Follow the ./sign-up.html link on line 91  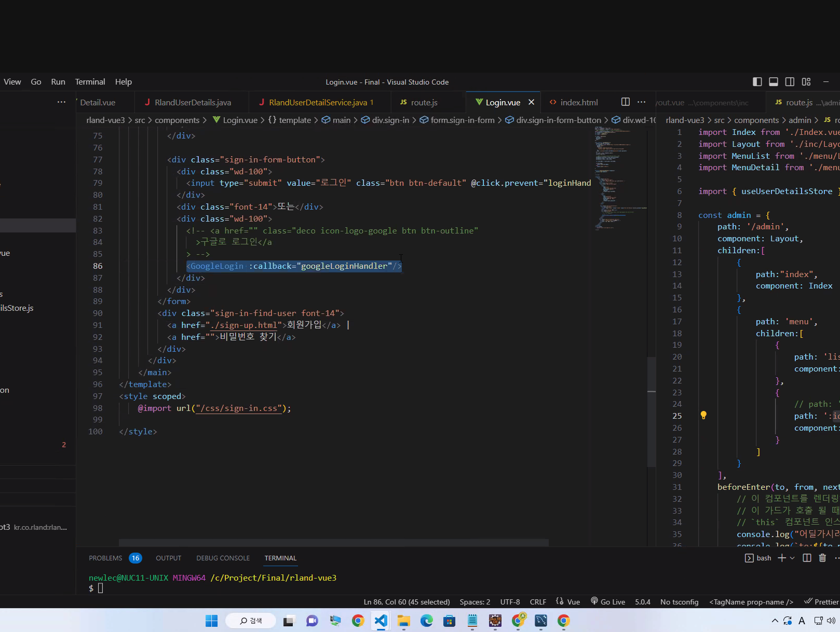[244, 325]
